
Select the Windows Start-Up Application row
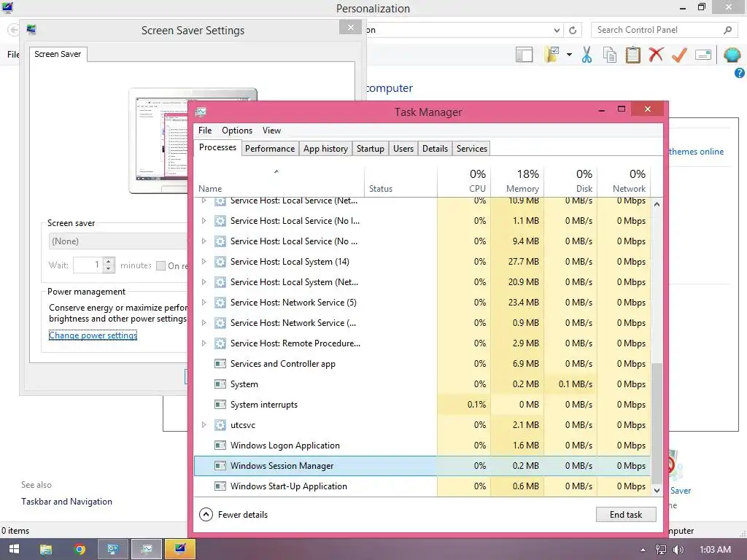422,486
